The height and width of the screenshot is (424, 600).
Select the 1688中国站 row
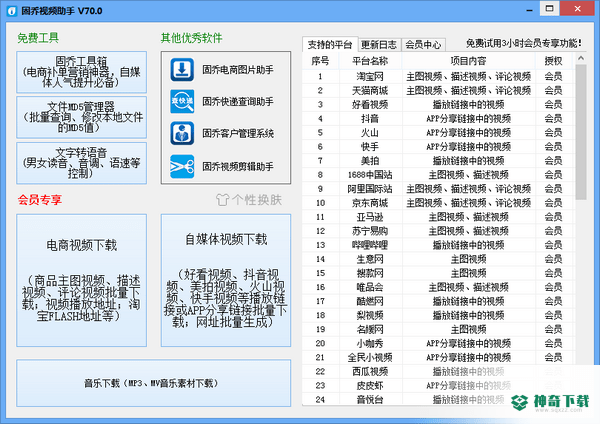(439, 175)
